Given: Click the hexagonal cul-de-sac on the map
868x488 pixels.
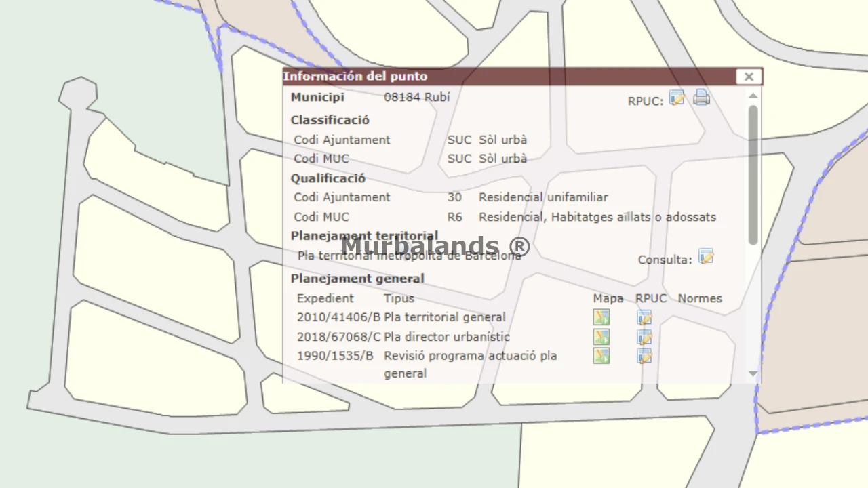Looking at the screenshot, I should click(x=78, y=94).
